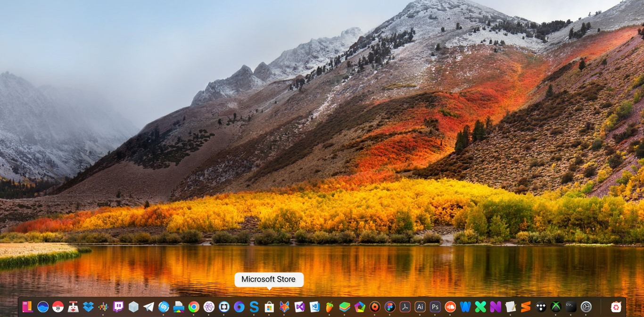This screenshot has height=317, width=644.
Task: Launch purple Visual Studio icon
Action: [x=299, y=307]
